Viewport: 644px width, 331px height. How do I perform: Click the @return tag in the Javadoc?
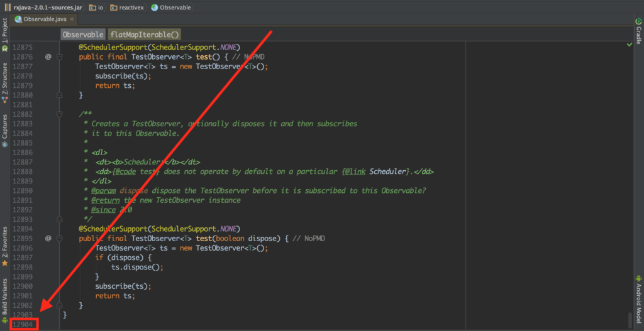pyautogui.click(x=105, y=200)
